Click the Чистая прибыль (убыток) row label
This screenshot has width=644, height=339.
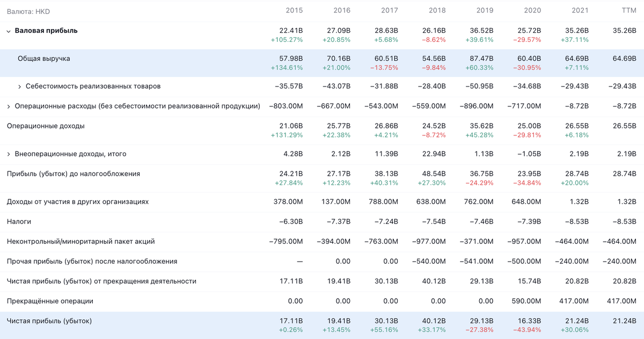49,321
